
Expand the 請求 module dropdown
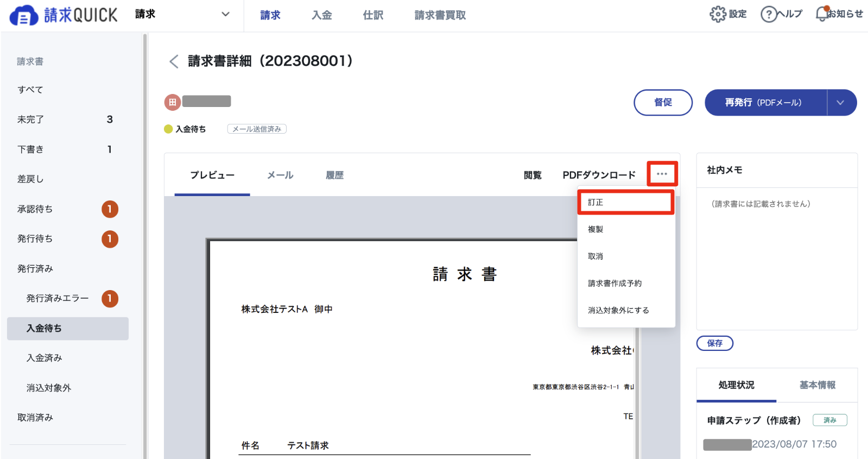[225, 15]
